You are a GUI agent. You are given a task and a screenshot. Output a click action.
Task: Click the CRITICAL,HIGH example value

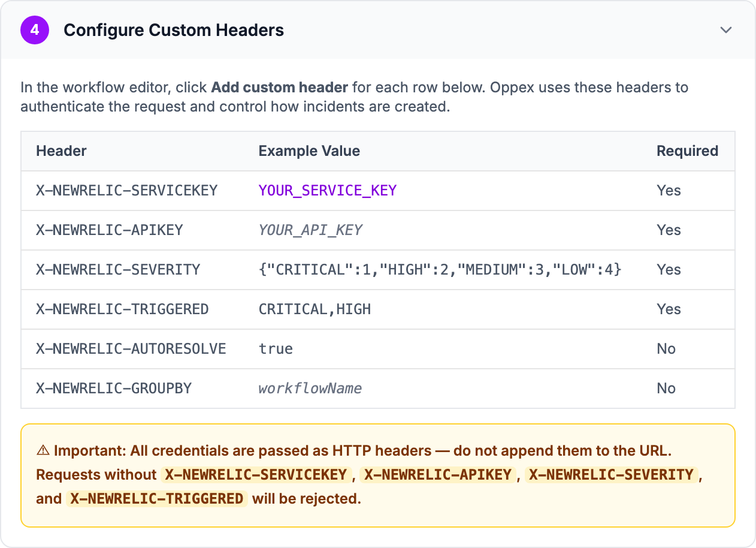[x=315, y=309]
